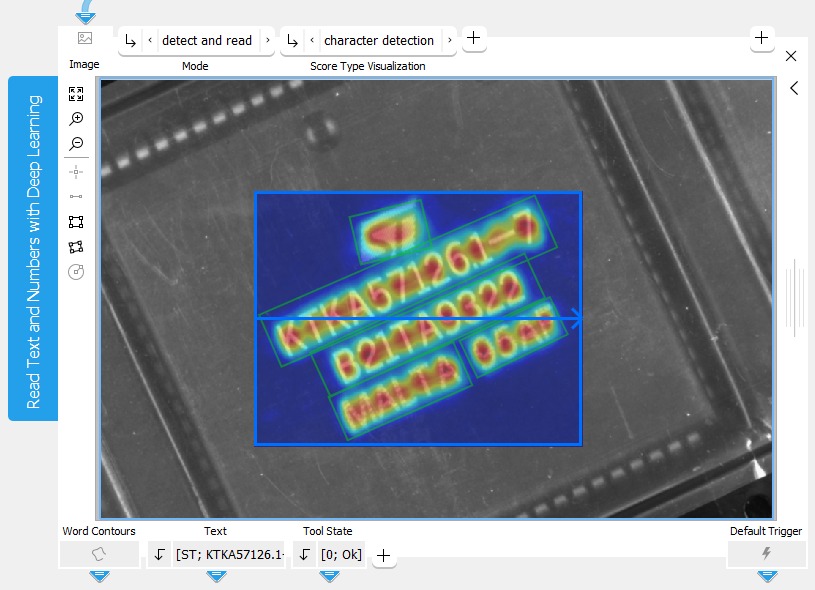
Task: Add a parameter with plus next to visualization
Action: (x=473, y=39)
